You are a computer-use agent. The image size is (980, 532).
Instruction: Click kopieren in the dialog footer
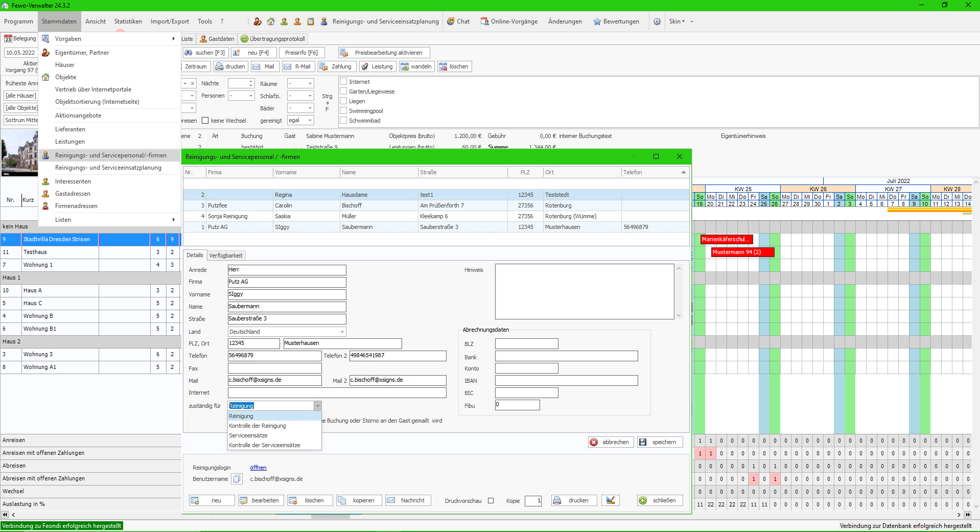click(x=359, y=500)
